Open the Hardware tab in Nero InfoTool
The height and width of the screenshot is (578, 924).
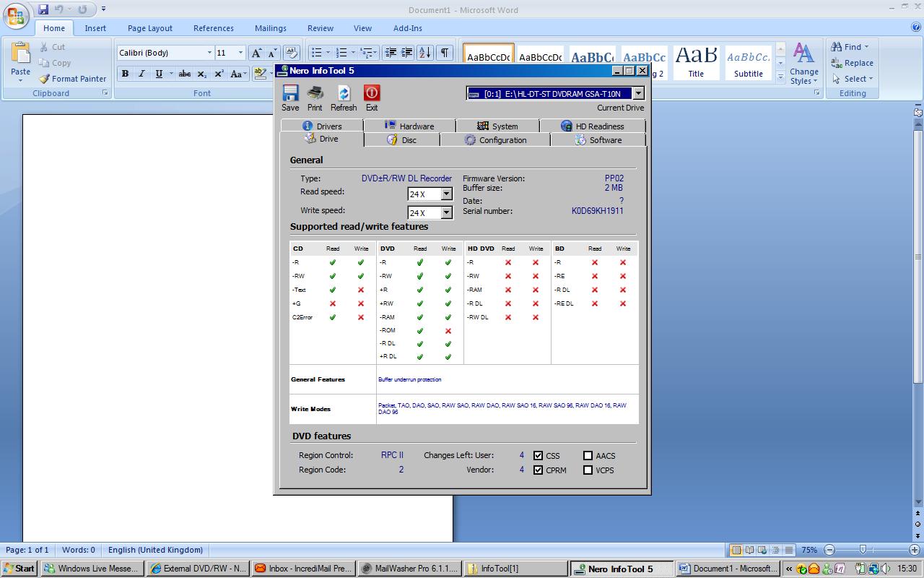(409, 126)
